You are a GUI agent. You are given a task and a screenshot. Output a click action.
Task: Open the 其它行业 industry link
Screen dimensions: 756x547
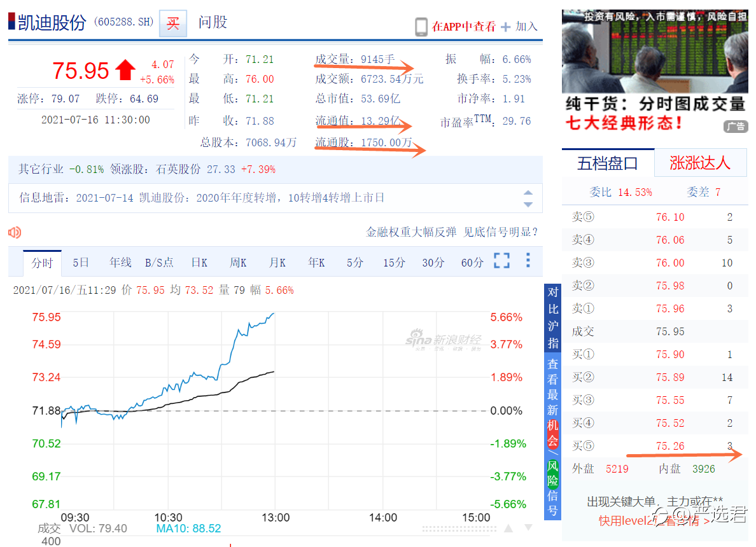point(41,169)
